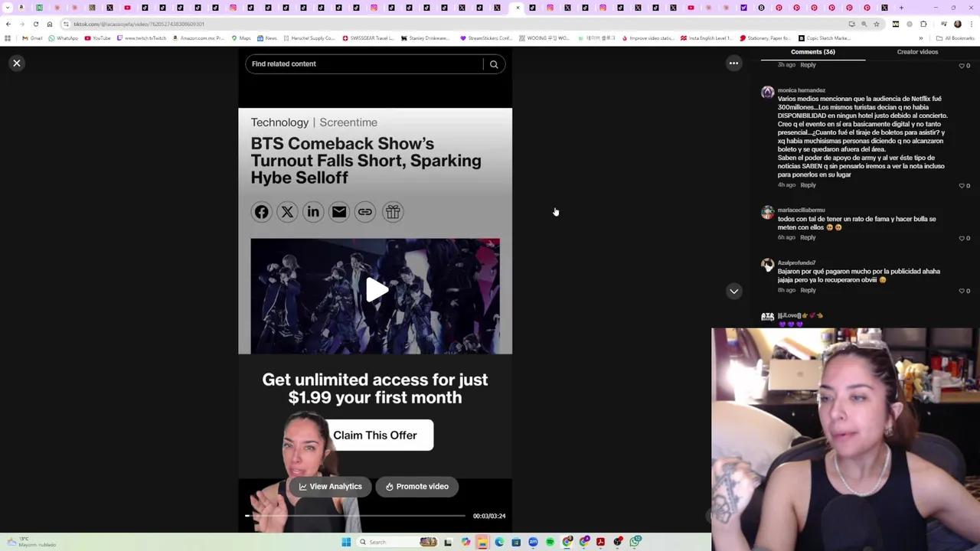Go to next video with down chevron
Image resolution: width=980 pixels, height=551 pixels.
(733, 291)
